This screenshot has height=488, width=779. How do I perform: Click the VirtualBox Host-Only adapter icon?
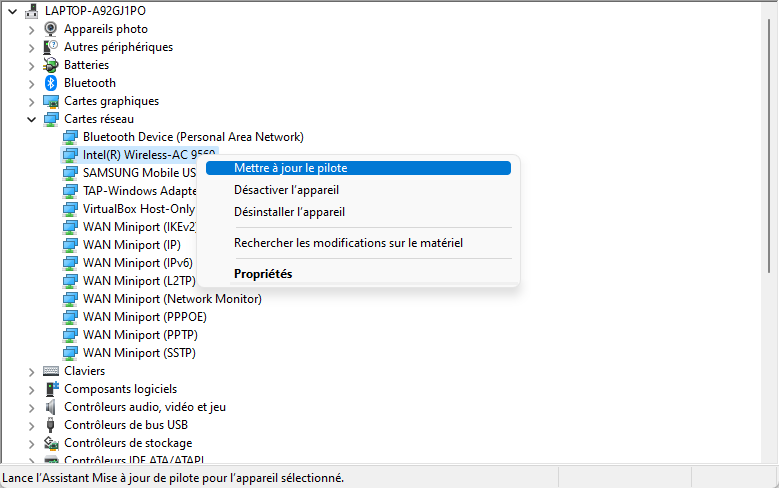point(70,209)
